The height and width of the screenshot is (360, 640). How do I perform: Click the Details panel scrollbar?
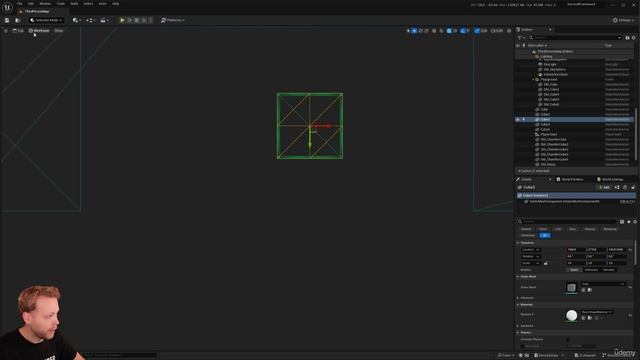[x=635, y=253]
